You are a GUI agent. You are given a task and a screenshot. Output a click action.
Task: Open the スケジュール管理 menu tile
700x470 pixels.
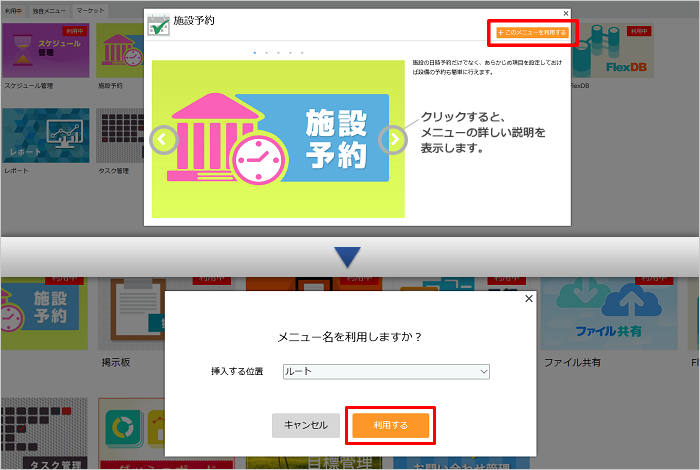[x=46, y=51]
